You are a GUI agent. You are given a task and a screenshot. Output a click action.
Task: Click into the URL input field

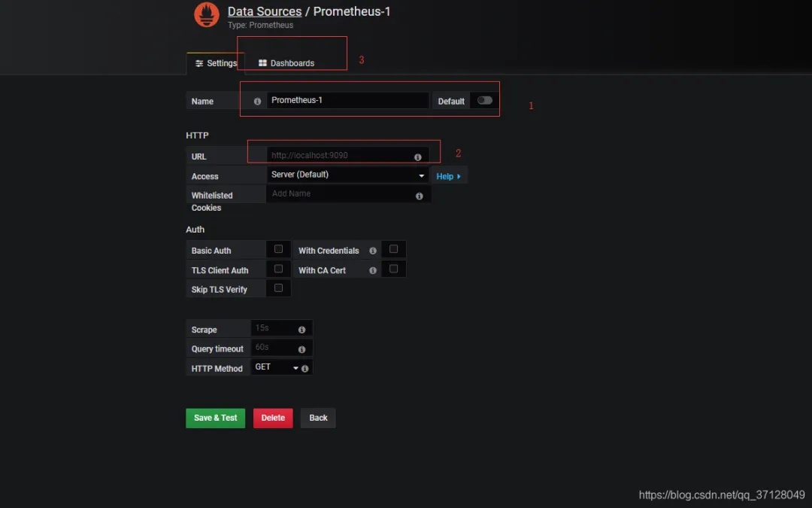pyautogui.click(x=347, y=156)
